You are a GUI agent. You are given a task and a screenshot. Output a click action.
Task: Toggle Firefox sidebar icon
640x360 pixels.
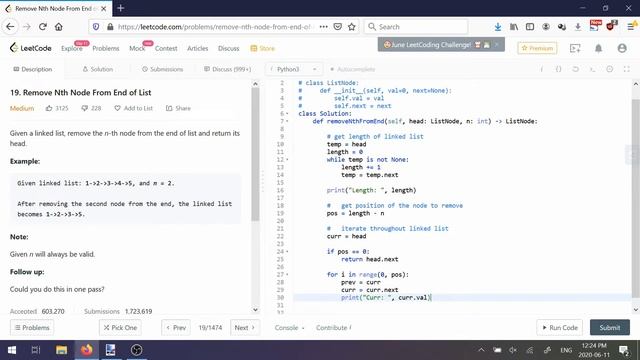tap(530, 27)
